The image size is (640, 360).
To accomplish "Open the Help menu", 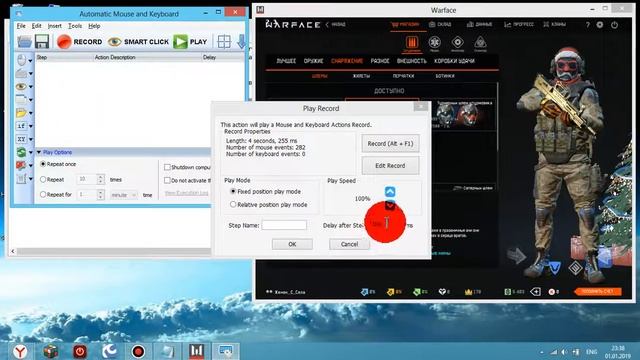I will click(94, 26).
